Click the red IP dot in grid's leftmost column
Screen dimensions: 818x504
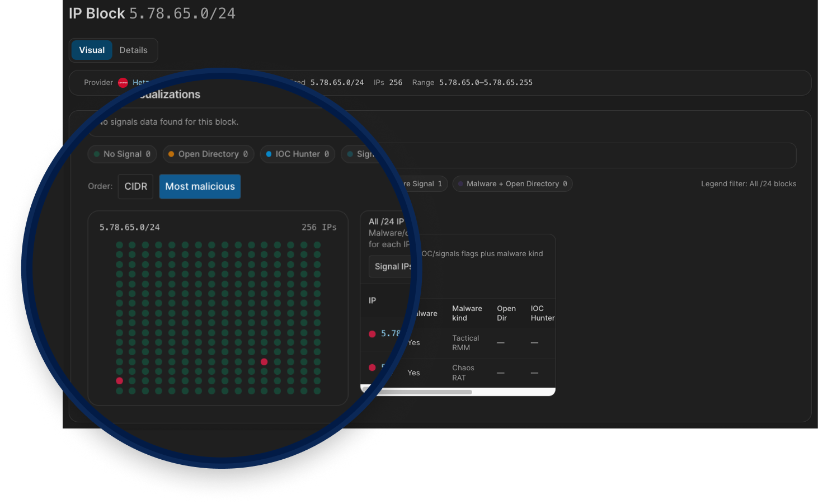[x=119, y=381]
